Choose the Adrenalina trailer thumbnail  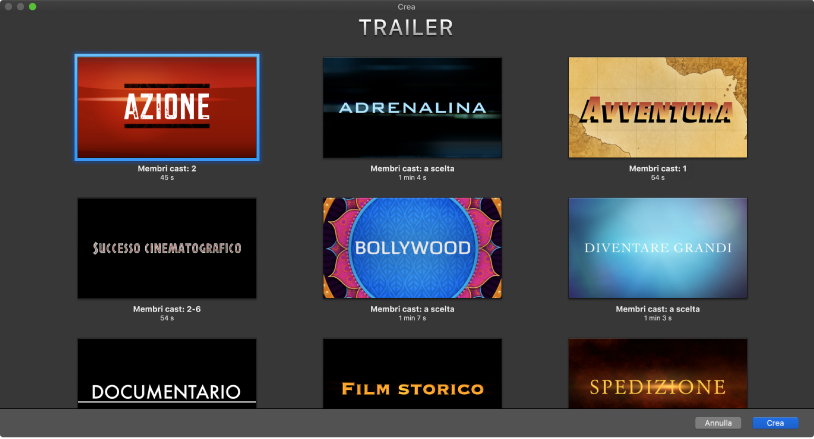(x=412, y=107)
